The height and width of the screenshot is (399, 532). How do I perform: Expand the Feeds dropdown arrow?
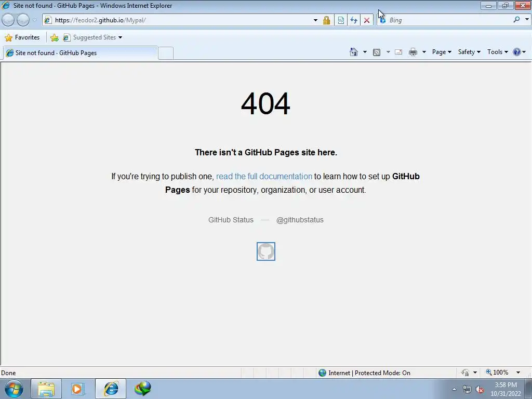coord(388,52)
